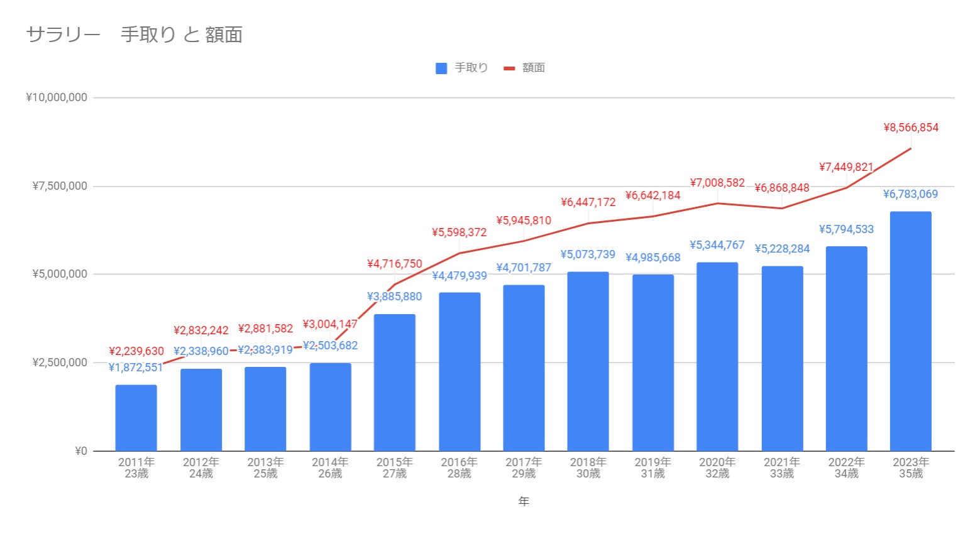Click the blue bar for 2011年

click(x=136, y=418)
